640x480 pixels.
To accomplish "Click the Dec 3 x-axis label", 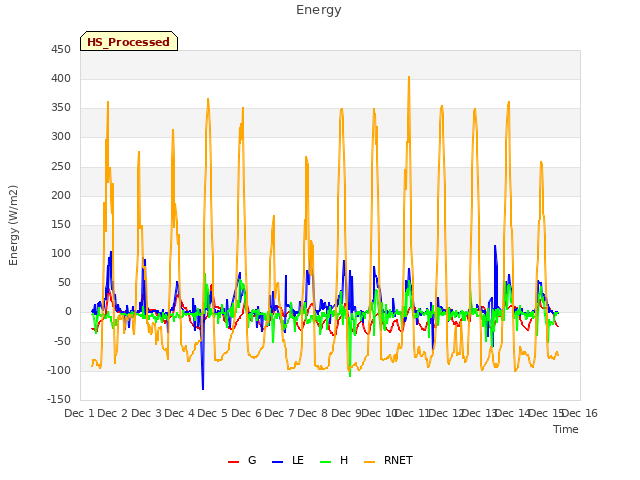I will pos(147,413).
